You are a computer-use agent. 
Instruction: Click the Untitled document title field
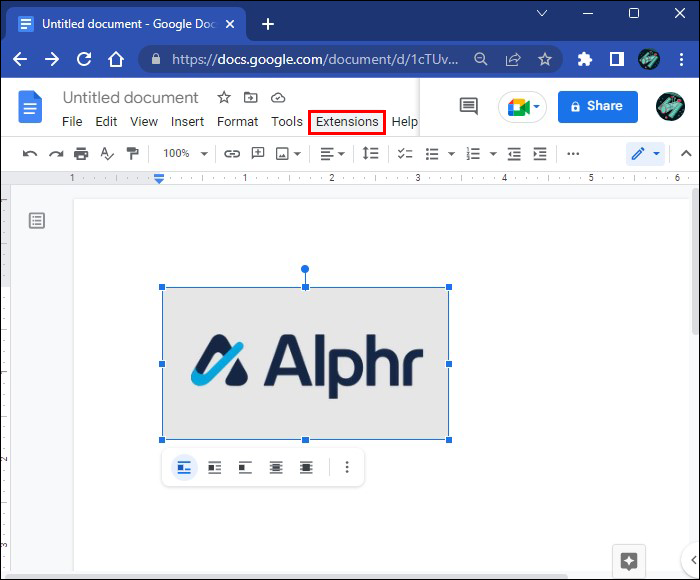130,97
